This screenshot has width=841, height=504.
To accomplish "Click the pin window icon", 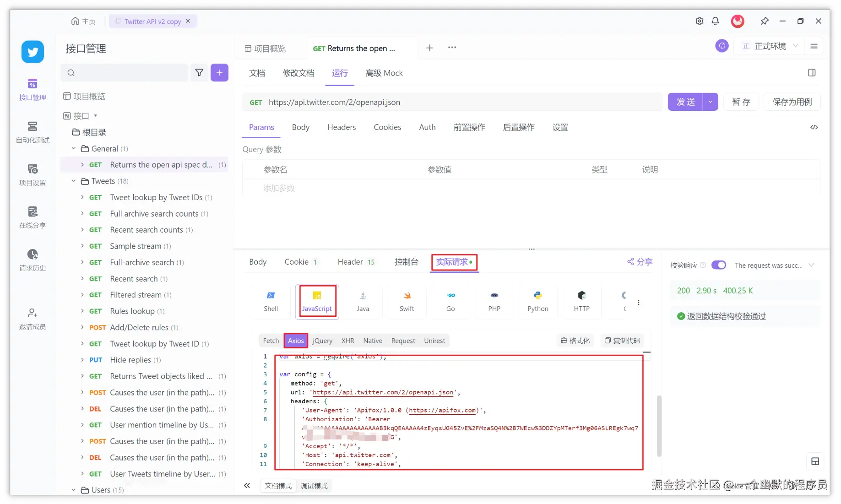I will (x=764, y=21).
